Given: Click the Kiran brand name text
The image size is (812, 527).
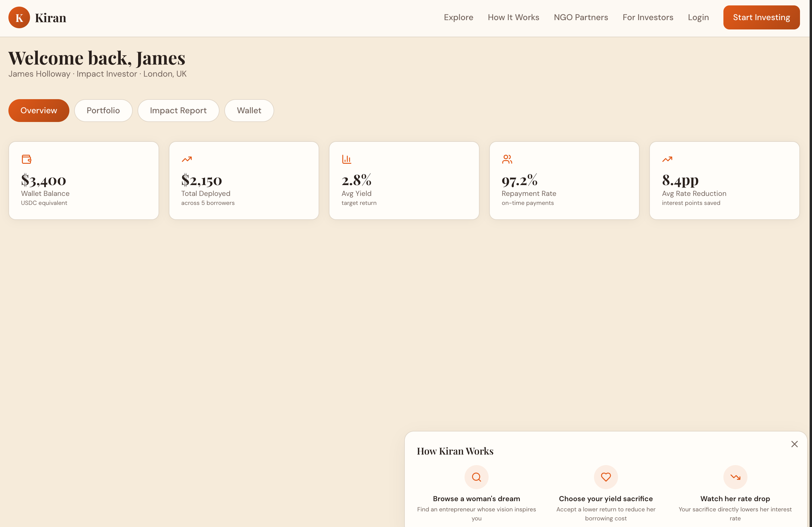Looking at the screenshot, I should 50,18.
